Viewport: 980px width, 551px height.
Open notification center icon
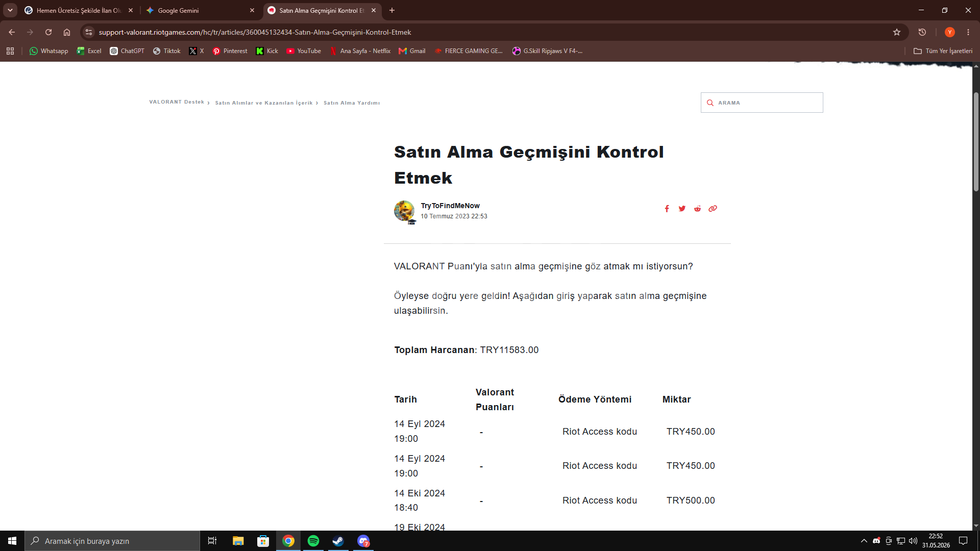963,541
